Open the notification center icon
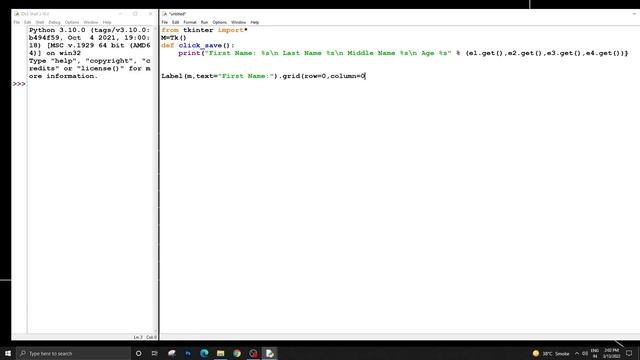The height and width of the screenshot is (360, 640). [x=629, y=353]
